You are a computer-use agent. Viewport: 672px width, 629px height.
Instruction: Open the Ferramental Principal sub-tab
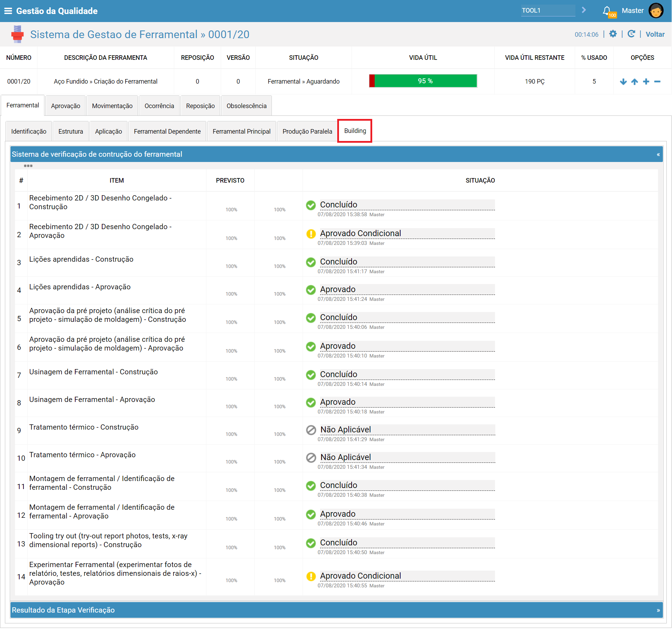coord(242,131)
